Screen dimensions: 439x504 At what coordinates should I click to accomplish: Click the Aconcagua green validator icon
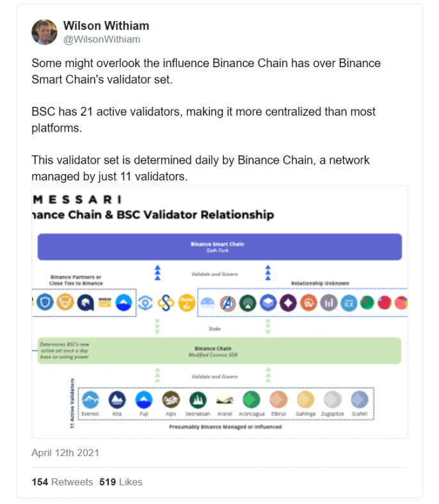(x=251, y=400)
